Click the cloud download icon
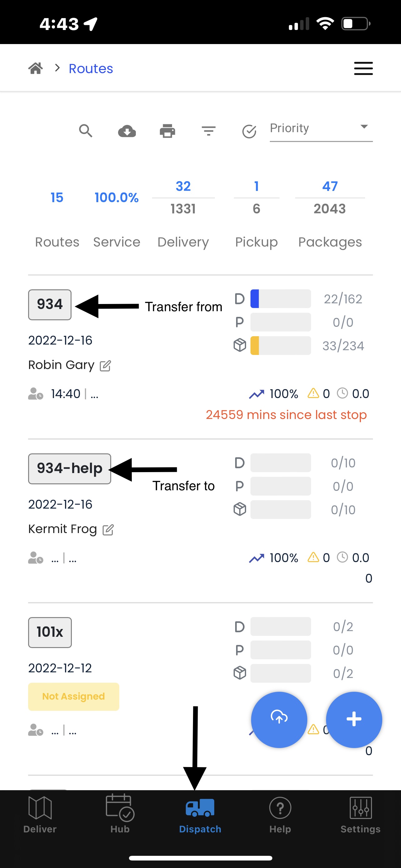The width and height of the screenshot is (401, 868). pos(127,131)
